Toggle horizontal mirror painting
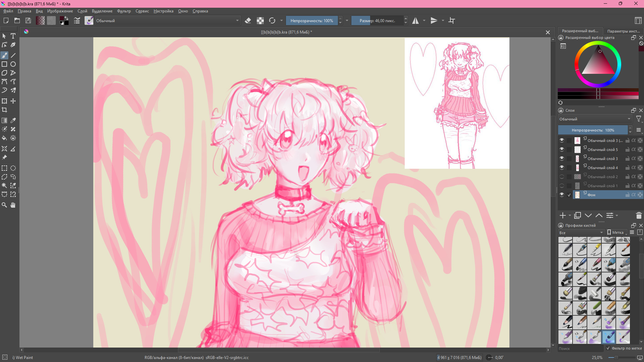The image size is (644, 362). coord(415,20)
